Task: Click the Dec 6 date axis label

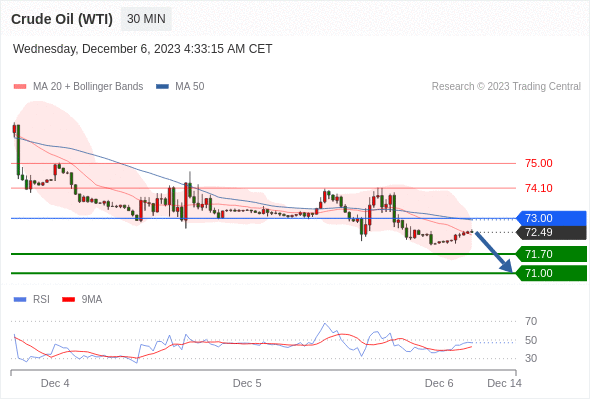Action: [439, 383]
